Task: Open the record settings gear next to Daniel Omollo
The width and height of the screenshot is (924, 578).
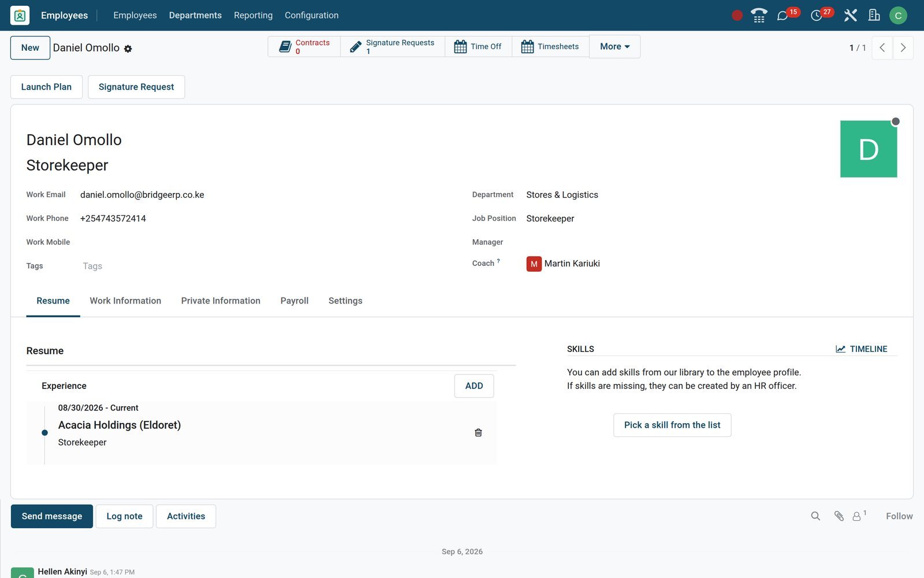Action: tap(128, 49)
